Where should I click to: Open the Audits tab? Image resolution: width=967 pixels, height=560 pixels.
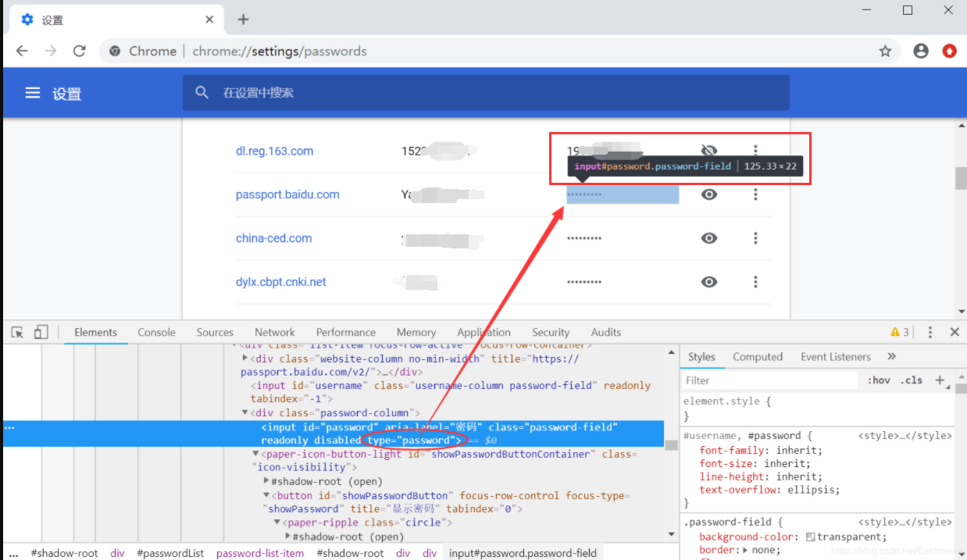coord(606,332)
